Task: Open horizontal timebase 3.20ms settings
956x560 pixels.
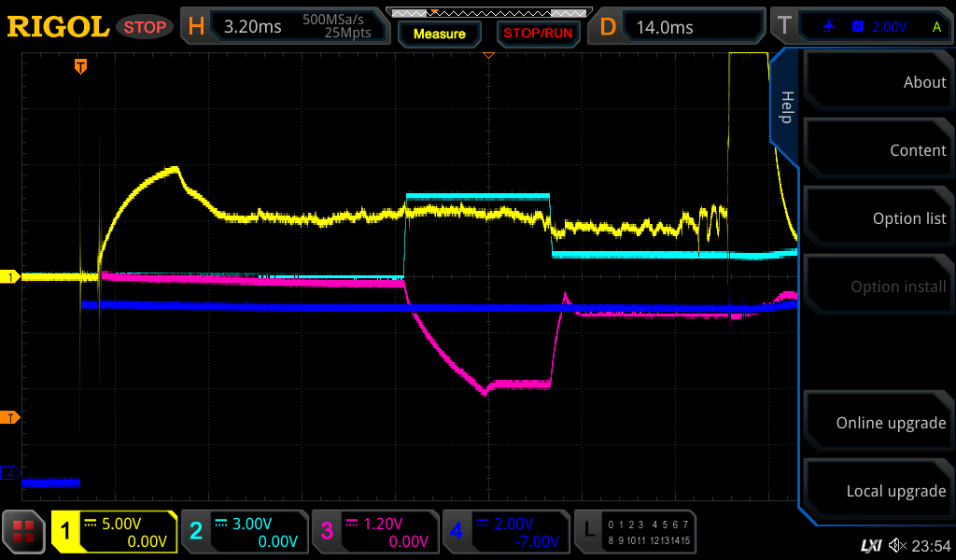Action: [x=284, y=27]
